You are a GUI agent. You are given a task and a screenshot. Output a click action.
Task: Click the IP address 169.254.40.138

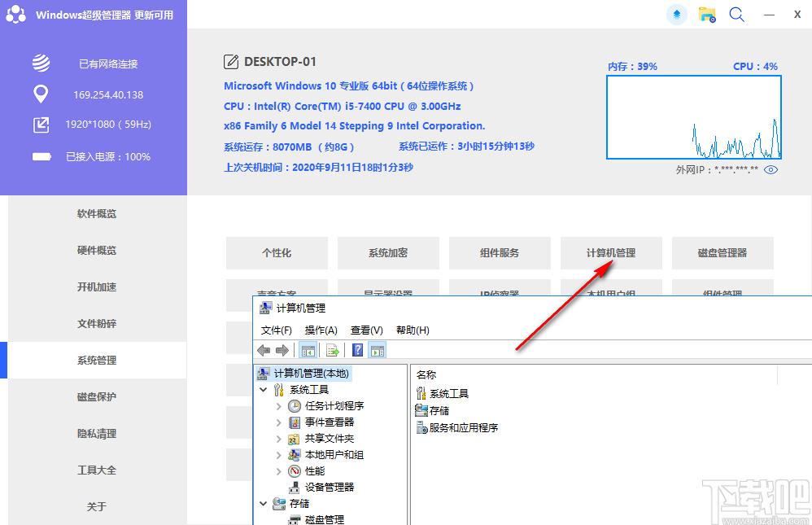coord(108,95)
